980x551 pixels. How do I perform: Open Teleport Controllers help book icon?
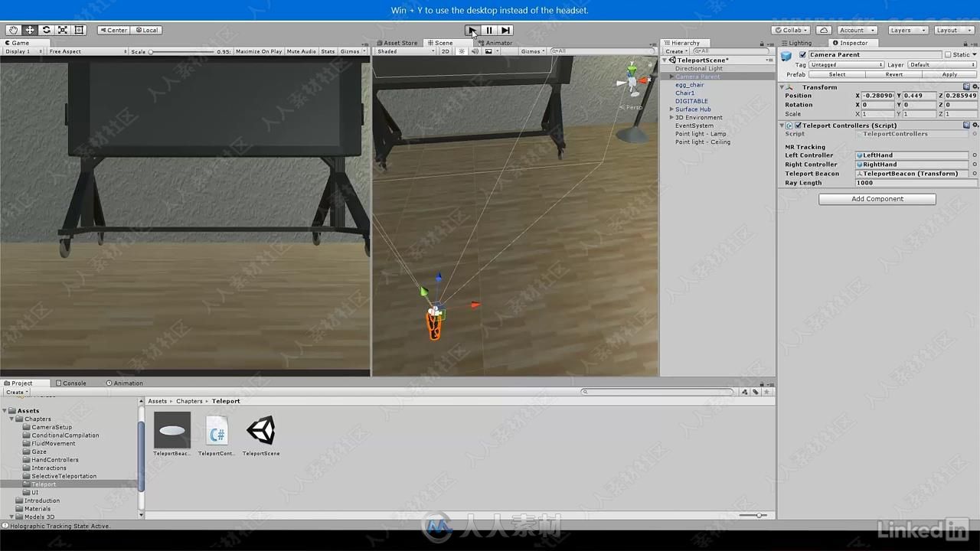(x=966, y=125)
